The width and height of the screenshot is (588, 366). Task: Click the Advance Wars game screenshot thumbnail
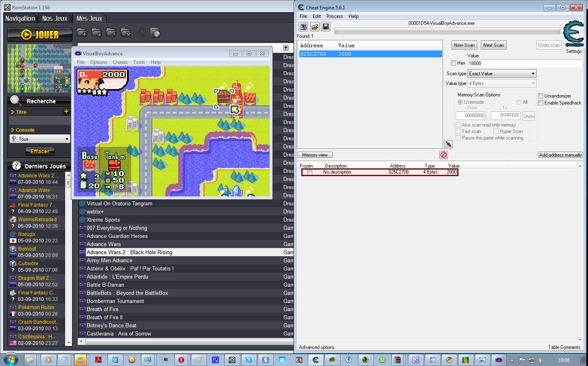(39, 68)
